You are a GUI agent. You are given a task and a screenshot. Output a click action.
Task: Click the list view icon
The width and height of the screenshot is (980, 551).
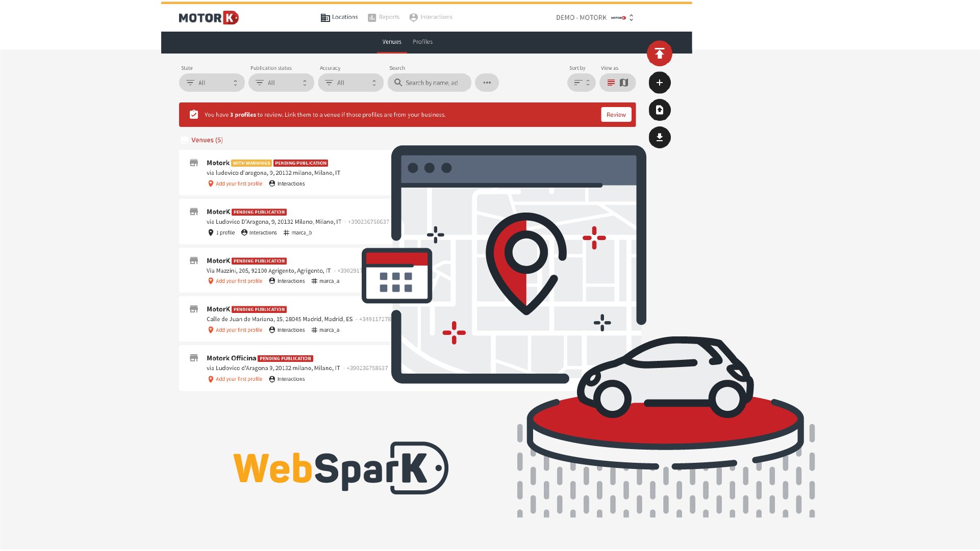pyautogui.click(x=611, y=82)
